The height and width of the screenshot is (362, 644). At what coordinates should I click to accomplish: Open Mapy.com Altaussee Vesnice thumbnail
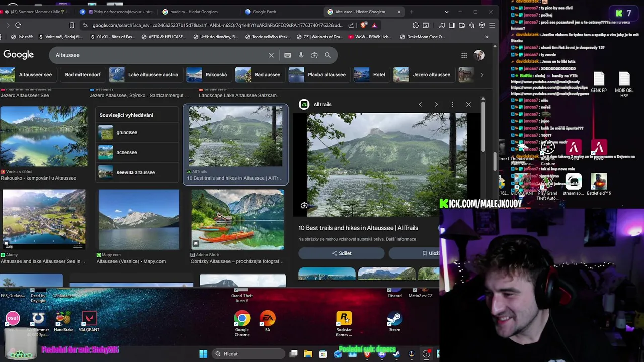139,219
